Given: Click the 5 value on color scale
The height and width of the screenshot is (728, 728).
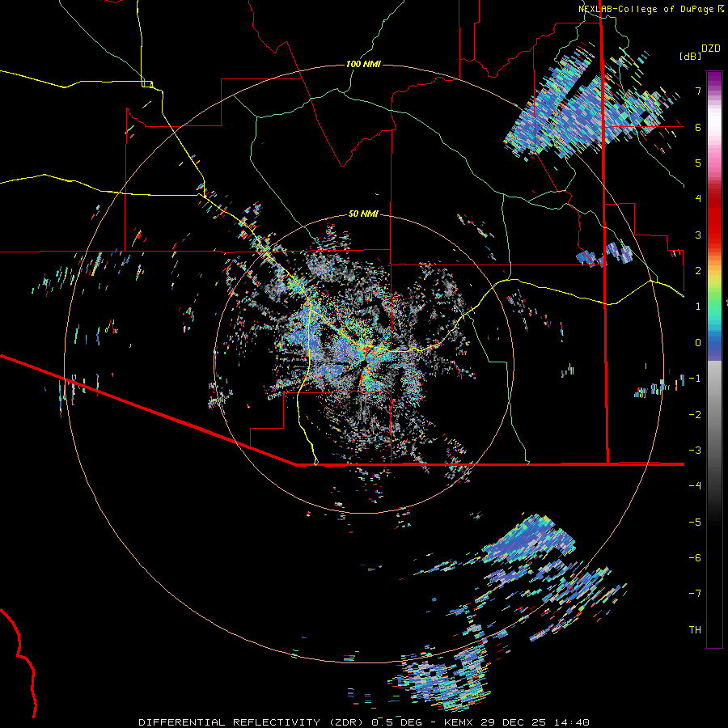Looking at the screenshot, I should (x=698, y=163).
